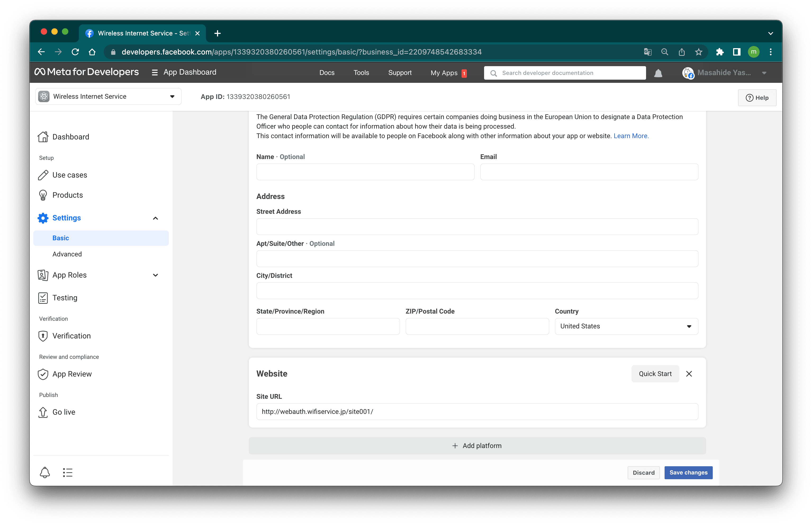This screenshot has height=525, width=812.
Task: Open the Google Translate icon in address bar
Action: [647, 52]
